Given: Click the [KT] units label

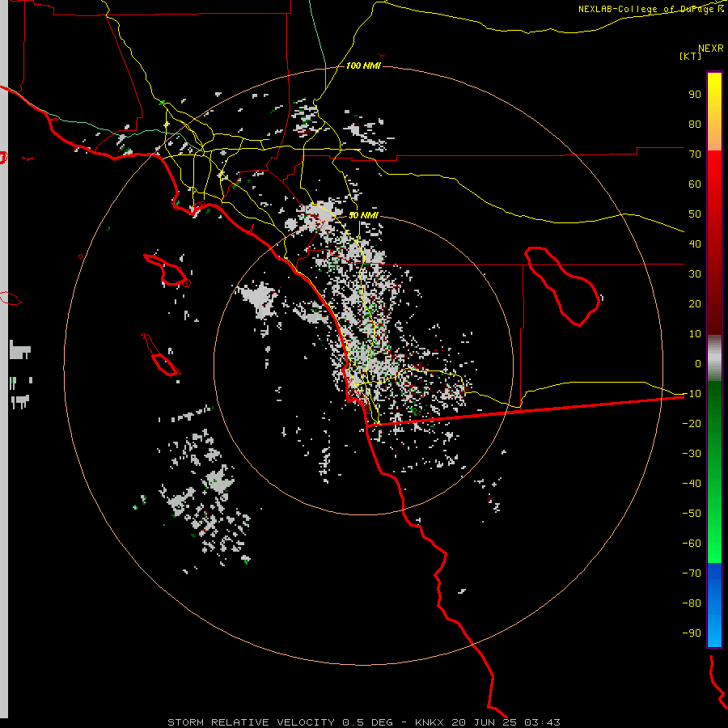Looking at the screenshot, I should tap(691, 56).
